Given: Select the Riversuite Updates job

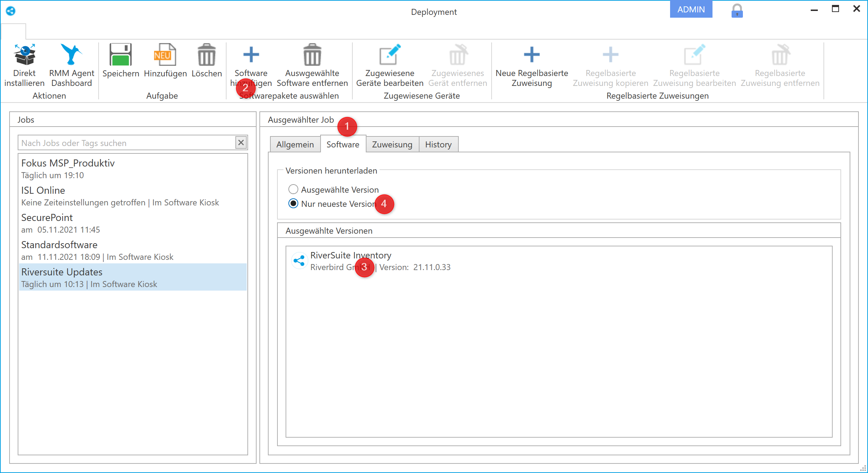Looking at the screenshot, I should [x=133, y=277].
